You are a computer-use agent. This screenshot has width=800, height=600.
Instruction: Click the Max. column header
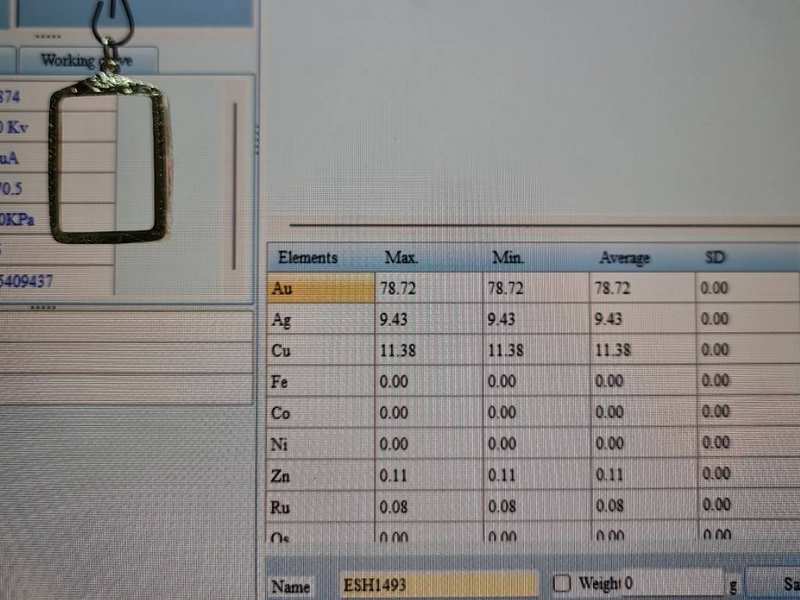(401, 258)
